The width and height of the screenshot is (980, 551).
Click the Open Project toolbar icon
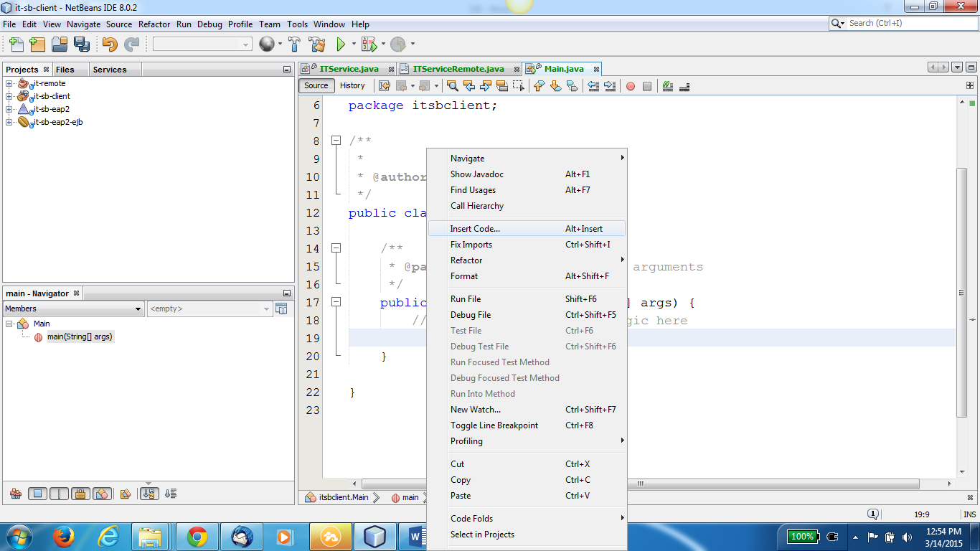[60, 44]
